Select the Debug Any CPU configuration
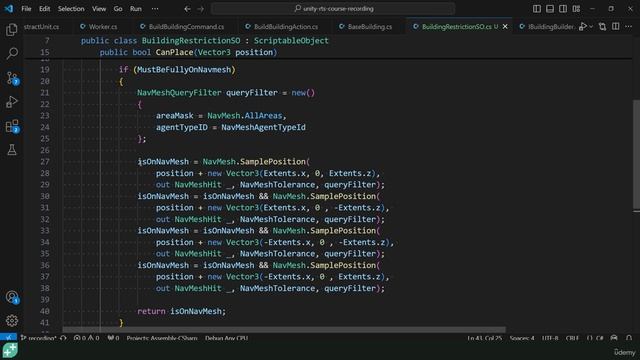Viewport: 640px width, 360px height. coord(227,338)
